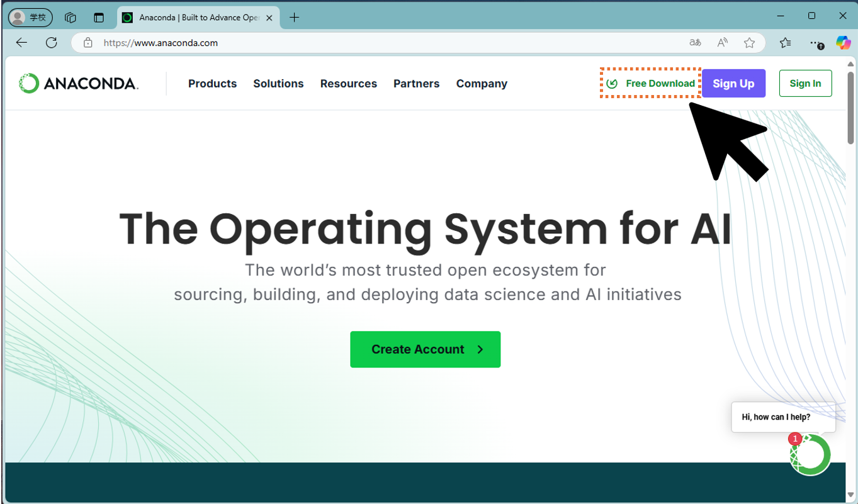Open the Resources navigation menu
This screenshot has width=858, height=504.
click(x=348, y=84)
